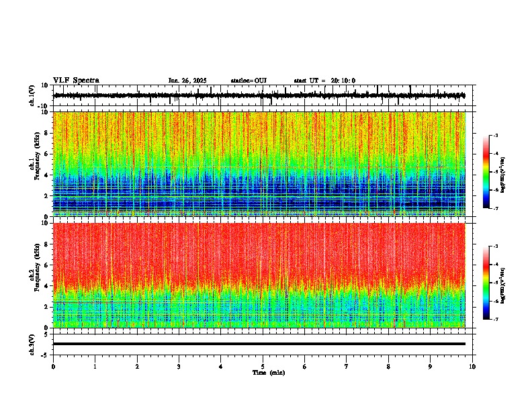Click the ch.3 flat black trace line
Screen dimensions: 532x411
coord(259,344)
